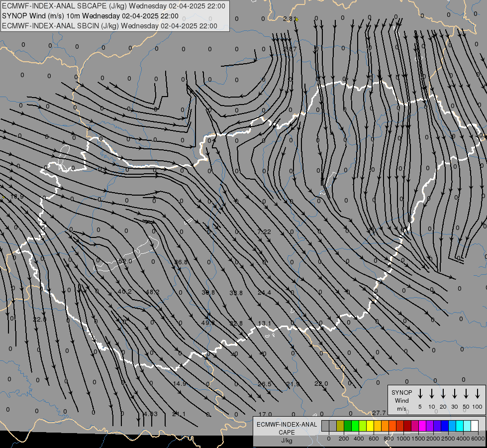Click the 1500 tick label on CAPE scale
This screenshot has height=448, width=487.
click(418, 439)
